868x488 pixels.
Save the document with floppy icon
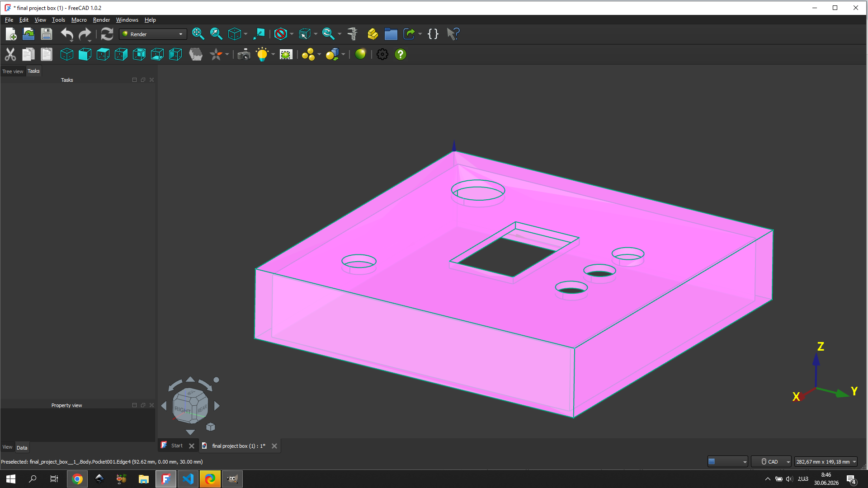(x=47, y=34)
